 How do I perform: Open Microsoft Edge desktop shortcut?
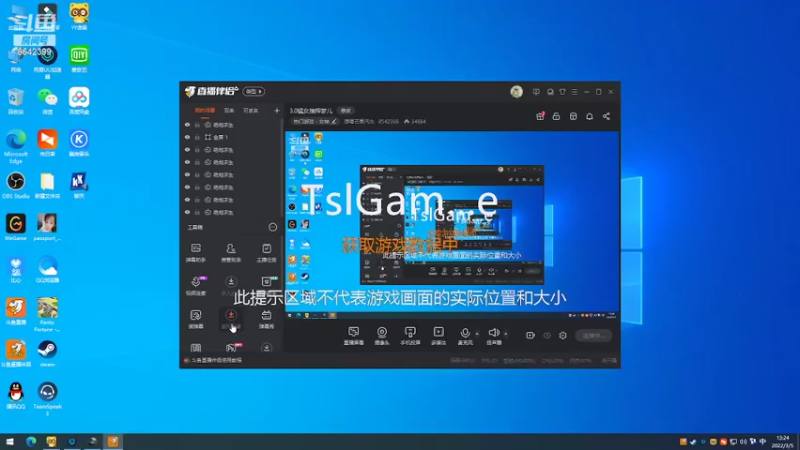[16, 146]
